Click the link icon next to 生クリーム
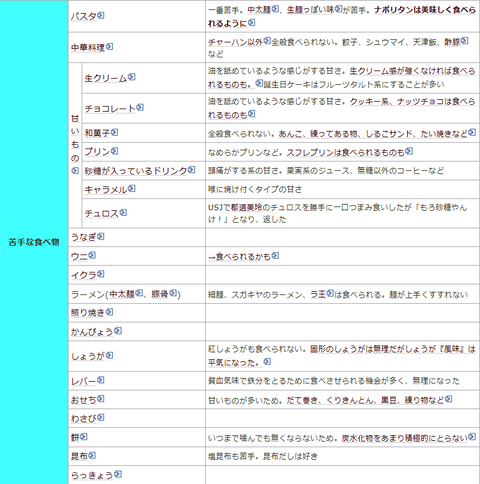Image resolution: width=480 pixels, height=484 pixels. click(x=132, y=77)
